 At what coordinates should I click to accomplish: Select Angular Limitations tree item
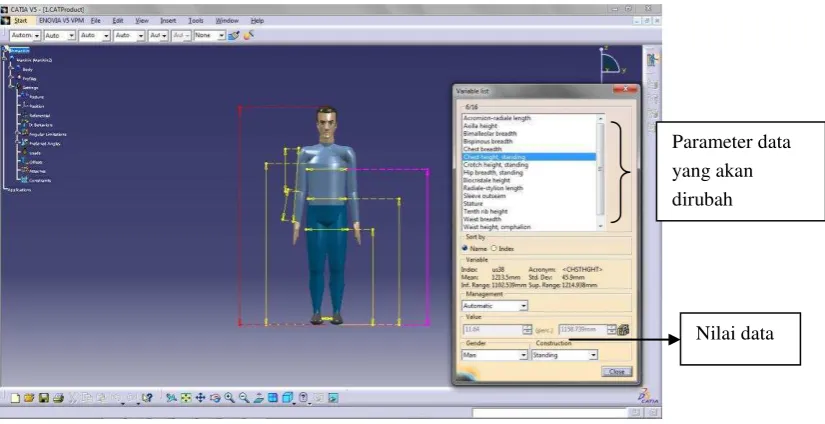[47, 134]
